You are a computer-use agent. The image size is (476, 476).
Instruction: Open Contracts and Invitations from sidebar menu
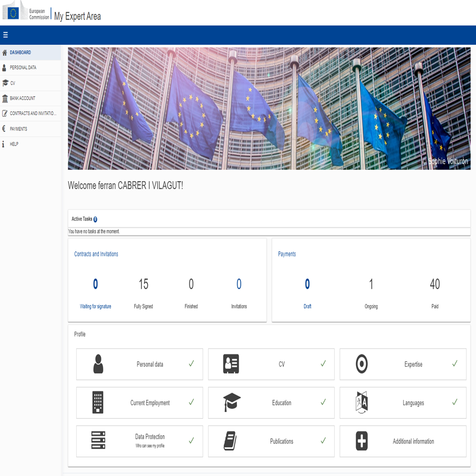[33, 114]
